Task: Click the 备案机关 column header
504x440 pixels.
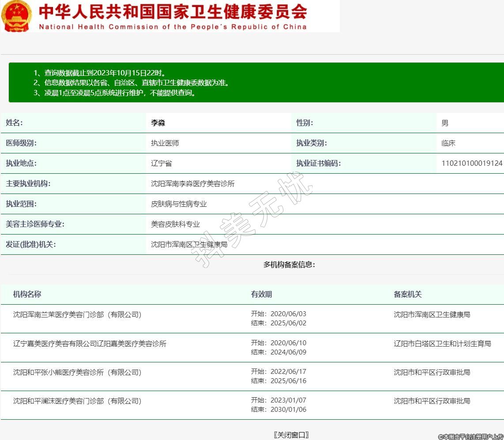Action: [x=407, y=295]
